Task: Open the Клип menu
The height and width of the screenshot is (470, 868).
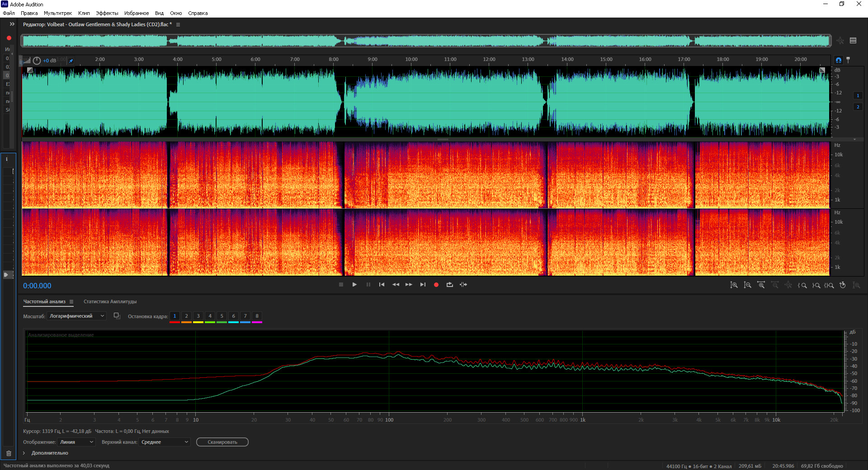Action: (84, 13)
